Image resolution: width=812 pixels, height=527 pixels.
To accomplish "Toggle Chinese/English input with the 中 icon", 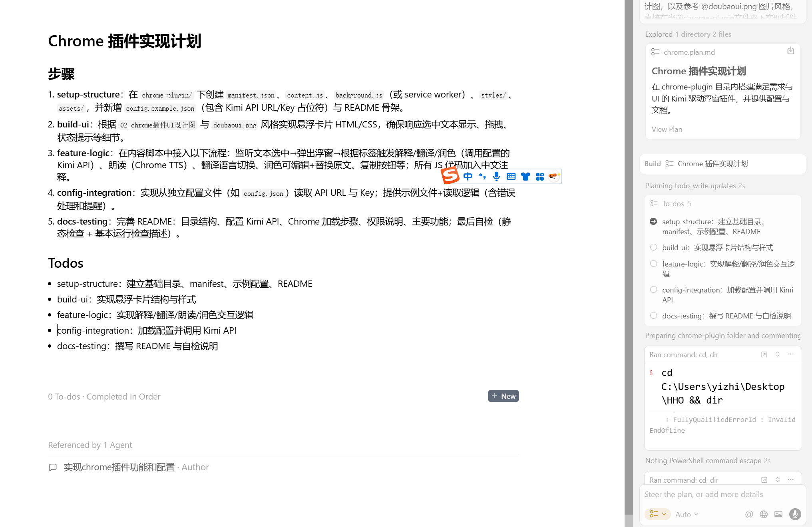I will pos(468,176).
